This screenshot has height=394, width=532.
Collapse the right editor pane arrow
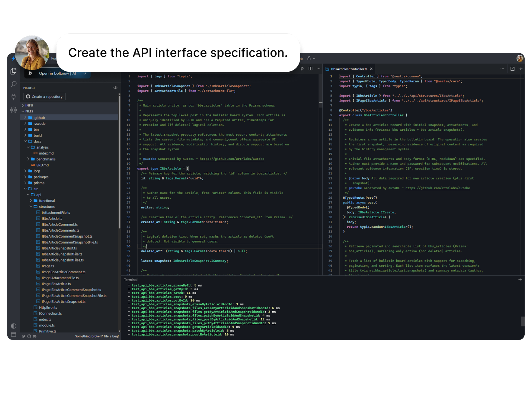click(x=521, y=69)
